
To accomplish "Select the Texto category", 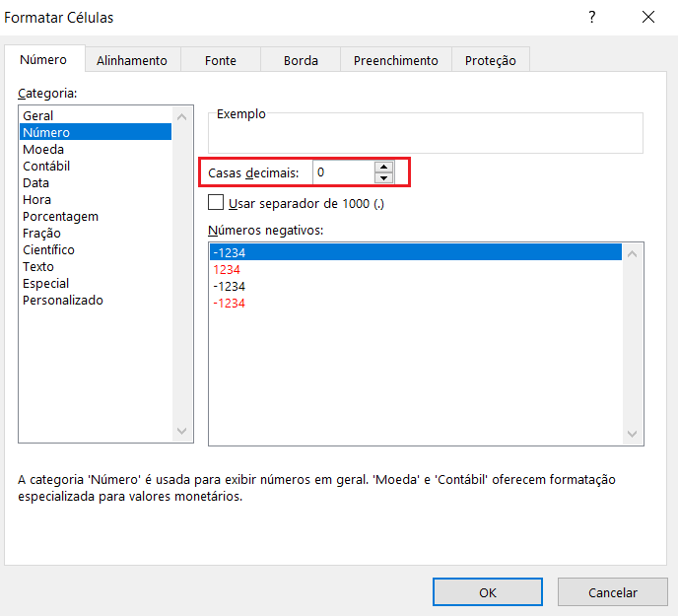I will [96, 266].
